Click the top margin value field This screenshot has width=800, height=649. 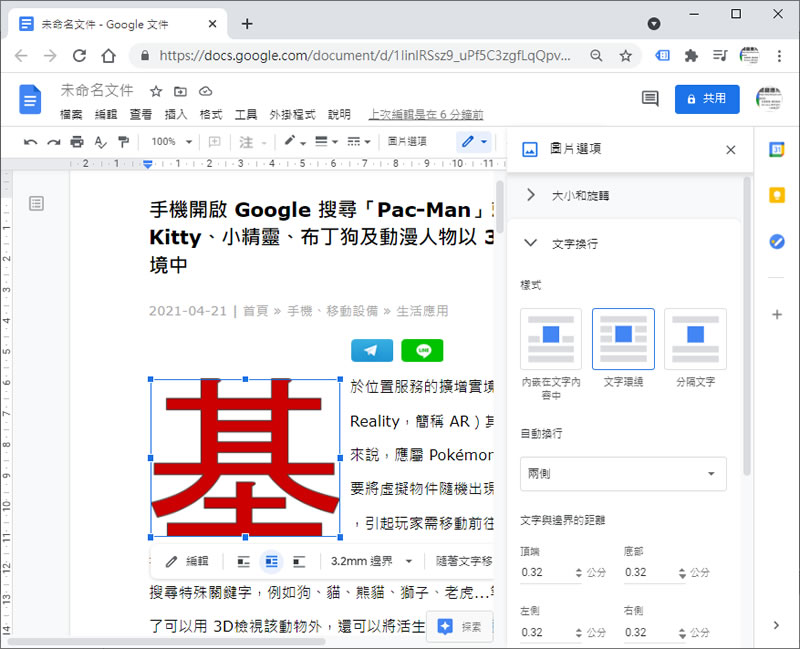[x=546, y=572]
